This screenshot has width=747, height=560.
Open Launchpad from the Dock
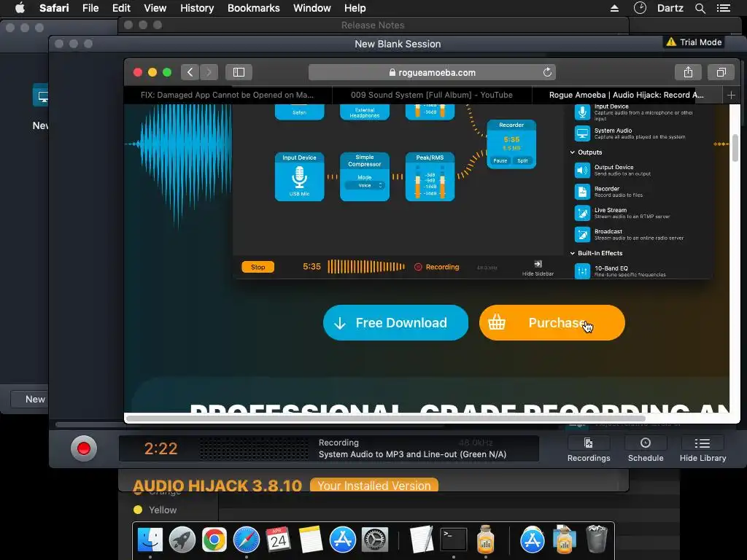click(x=182, y=540)
